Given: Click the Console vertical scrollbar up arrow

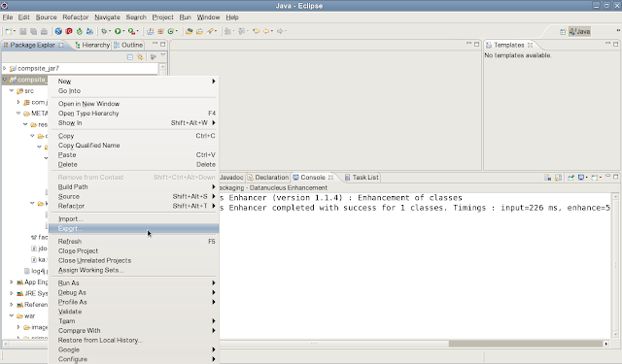Looking at the screenshot, I should (615, 196).
